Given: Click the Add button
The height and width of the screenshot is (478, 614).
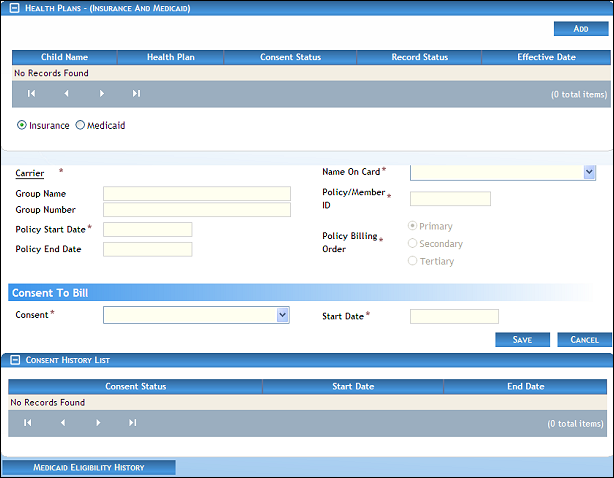Looking at the screenshot, I should tap(580, 29).
